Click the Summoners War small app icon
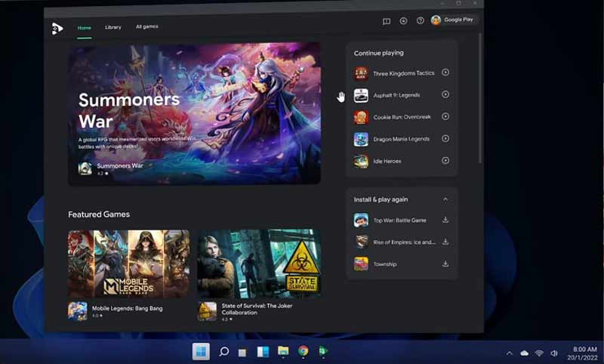Screen dimensions: 604x364 (85, 168)
